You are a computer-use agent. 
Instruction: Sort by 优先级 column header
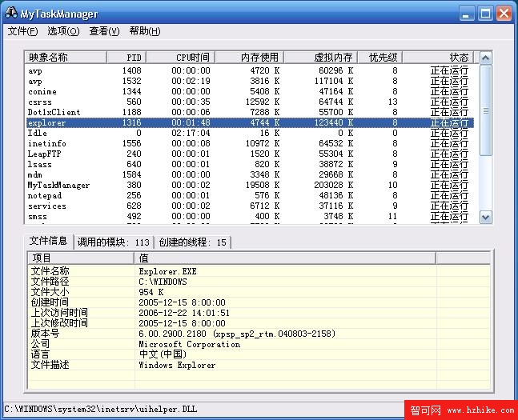[x=380, y=57]
